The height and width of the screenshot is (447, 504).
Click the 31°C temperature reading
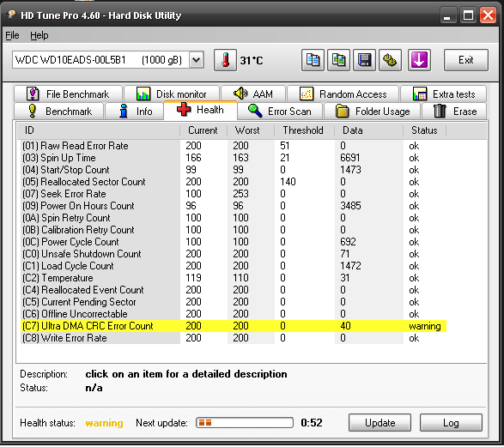point(252,60)
